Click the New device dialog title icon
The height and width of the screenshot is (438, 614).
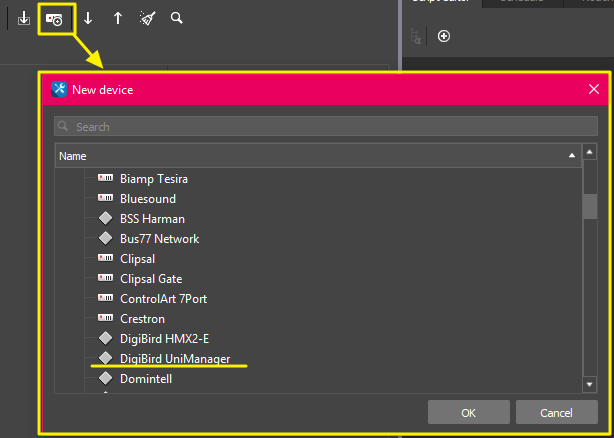[59, 89]
